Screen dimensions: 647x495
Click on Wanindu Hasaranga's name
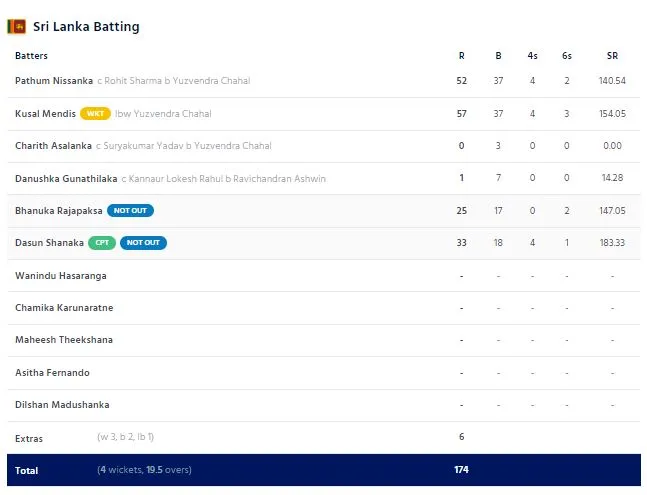coord(60,275)
